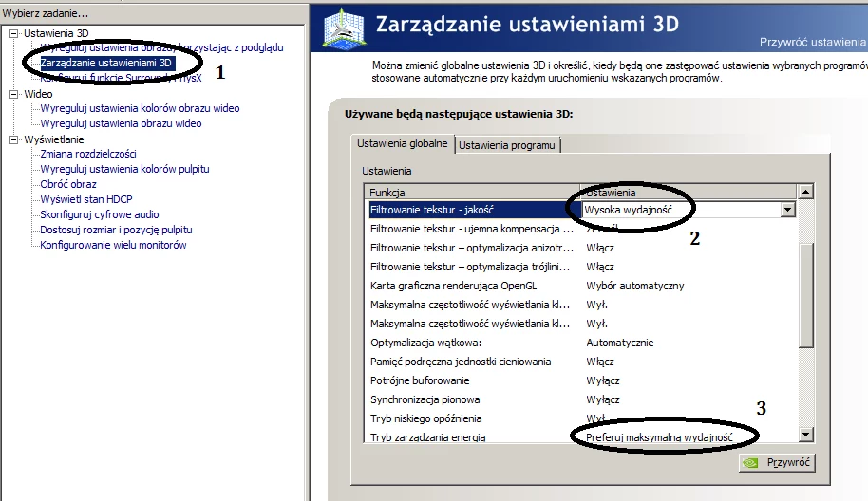
Task: Click the Ustawienia column header
Action: coord(689,193)
